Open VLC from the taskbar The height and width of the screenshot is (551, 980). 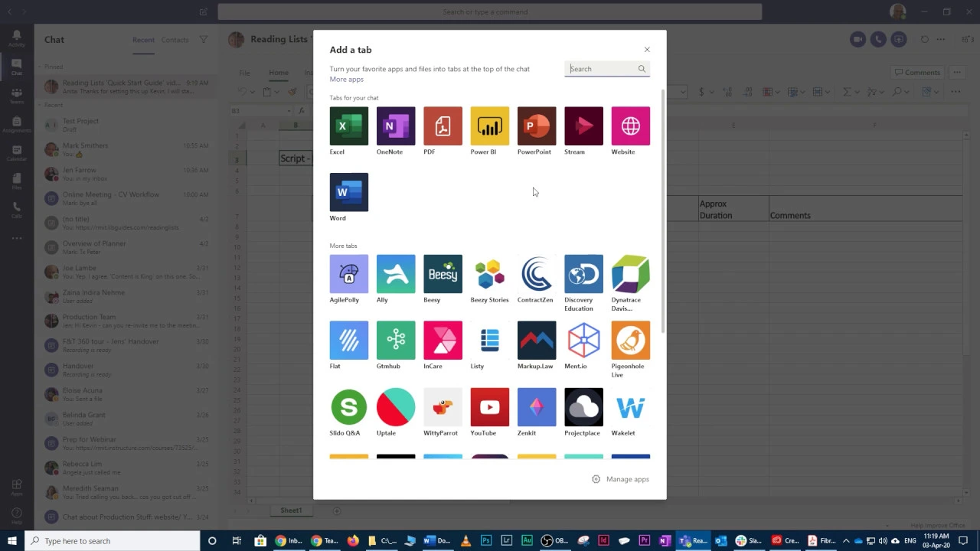click(x=465, y=541)
